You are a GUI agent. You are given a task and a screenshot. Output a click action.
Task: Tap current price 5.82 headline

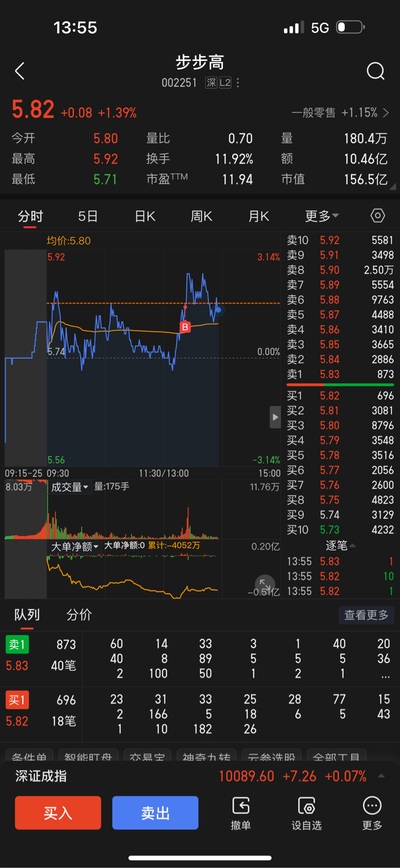(33, 109)
